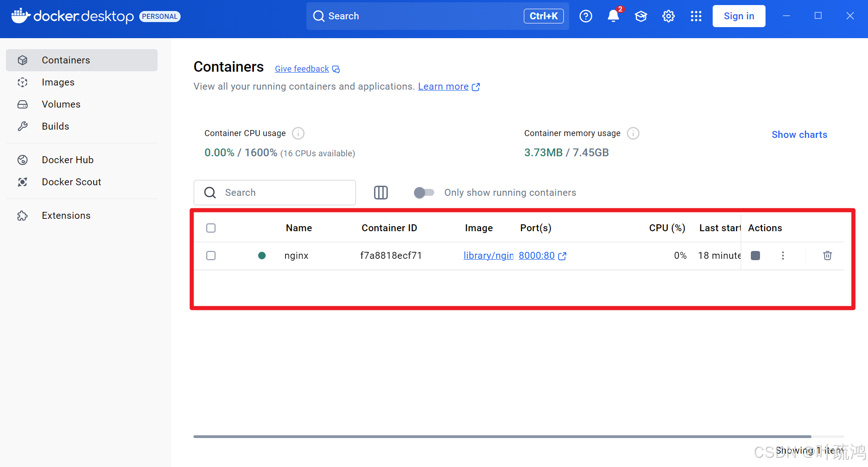868x467 pixels.
Task: Check the nginx container row checkbox
Action: click(x=210, y=256)
